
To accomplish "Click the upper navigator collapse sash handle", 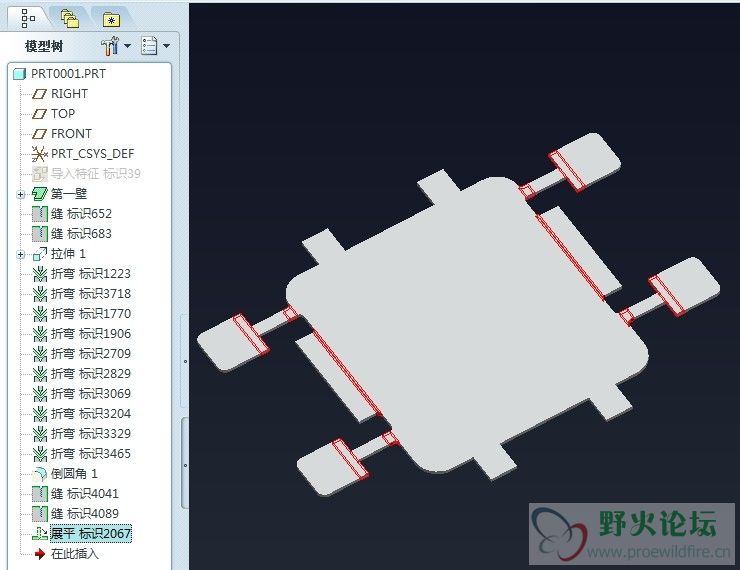I will tap(185, 361).
